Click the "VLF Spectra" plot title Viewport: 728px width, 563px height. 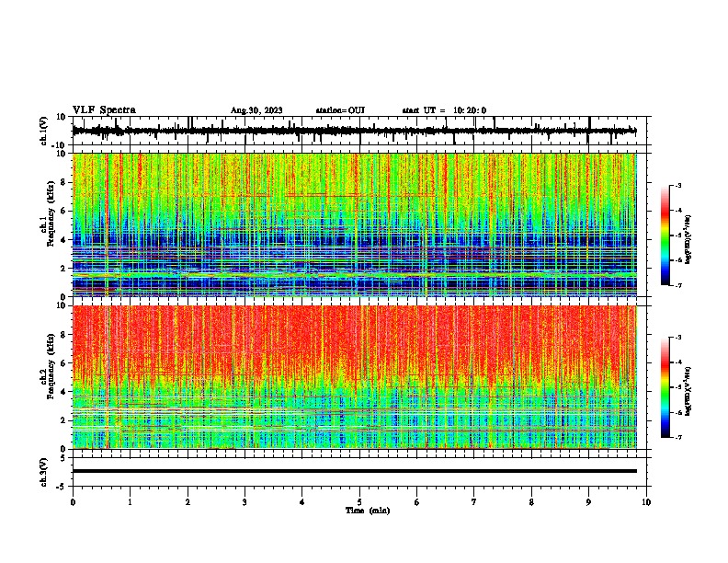click(x=104, y=109)
